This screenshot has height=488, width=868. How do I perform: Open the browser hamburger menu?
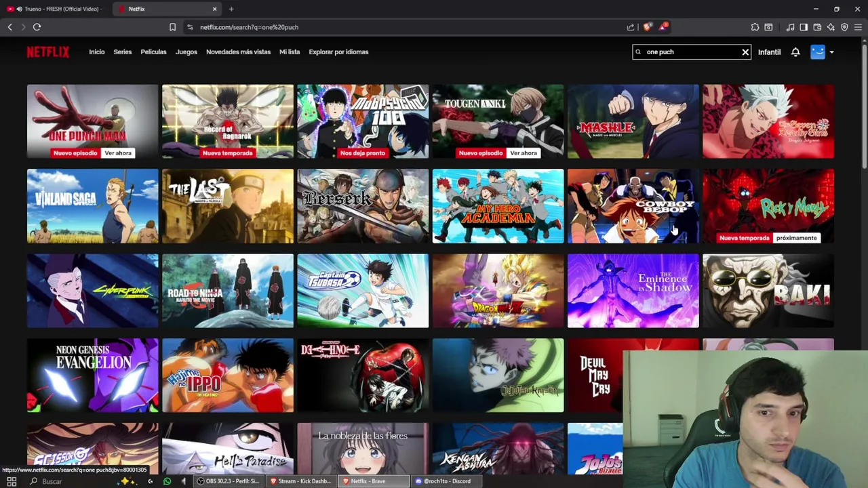[858, 27]
